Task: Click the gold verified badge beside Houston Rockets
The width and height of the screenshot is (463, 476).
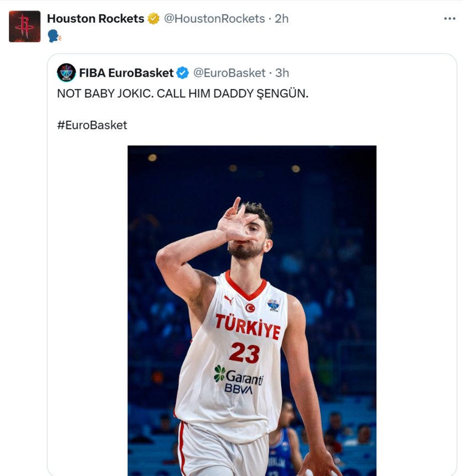Action: pyautogui.click(x=153, y=19)
